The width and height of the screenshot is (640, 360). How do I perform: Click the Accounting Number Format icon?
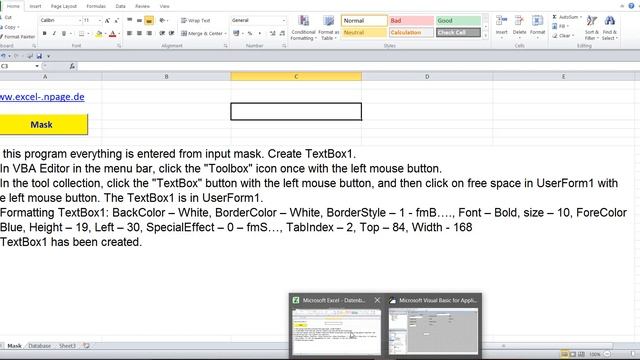pyautogui.click(x=236, y=33)
